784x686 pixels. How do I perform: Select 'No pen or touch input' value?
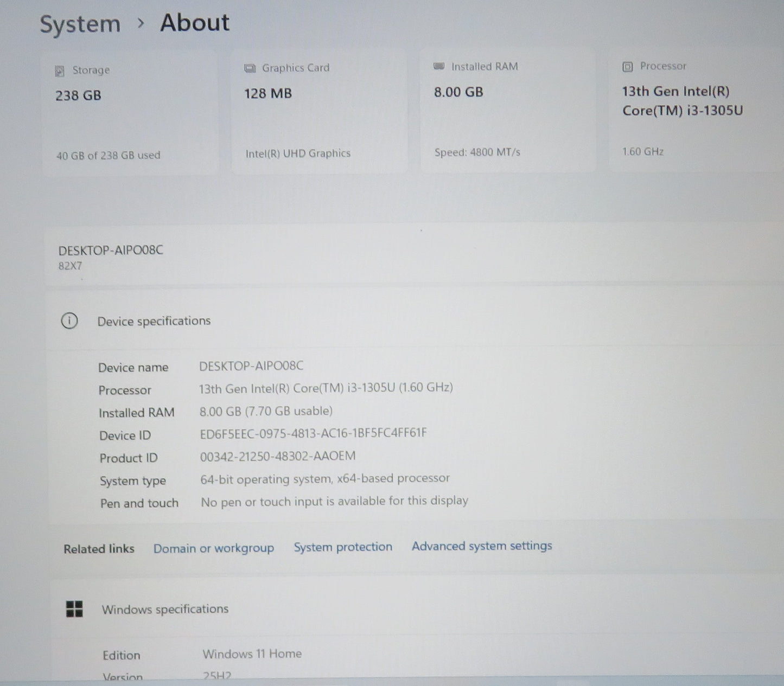[x=335, y=501]
